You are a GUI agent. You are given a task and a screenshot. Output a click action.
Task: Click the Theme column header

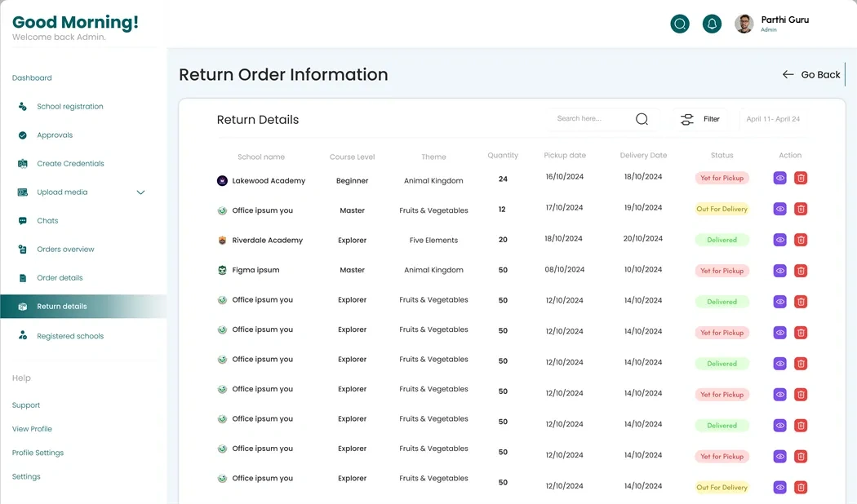coord(433,157)
